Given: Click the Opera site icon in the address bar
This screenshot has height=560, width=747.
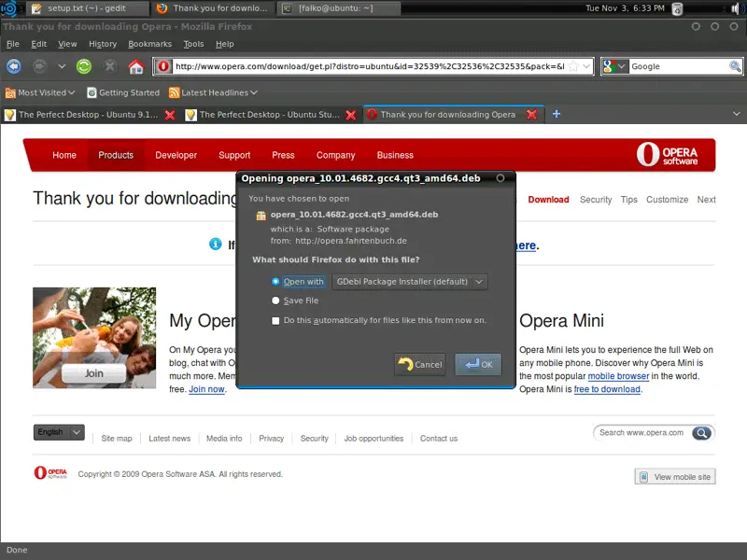Looking at the screenshot, I should tap(163, 66).
